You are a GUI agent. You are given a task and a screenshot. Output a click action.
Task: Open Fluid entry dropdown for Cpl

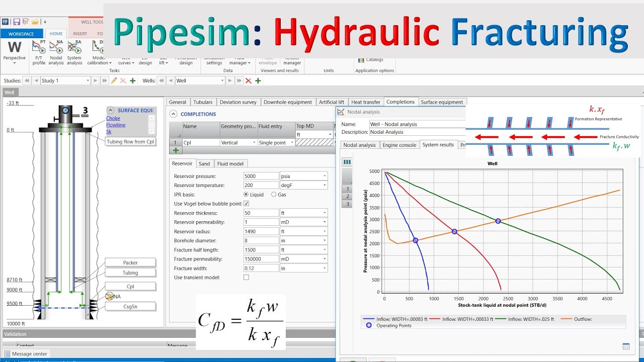(x=291, y=143)
